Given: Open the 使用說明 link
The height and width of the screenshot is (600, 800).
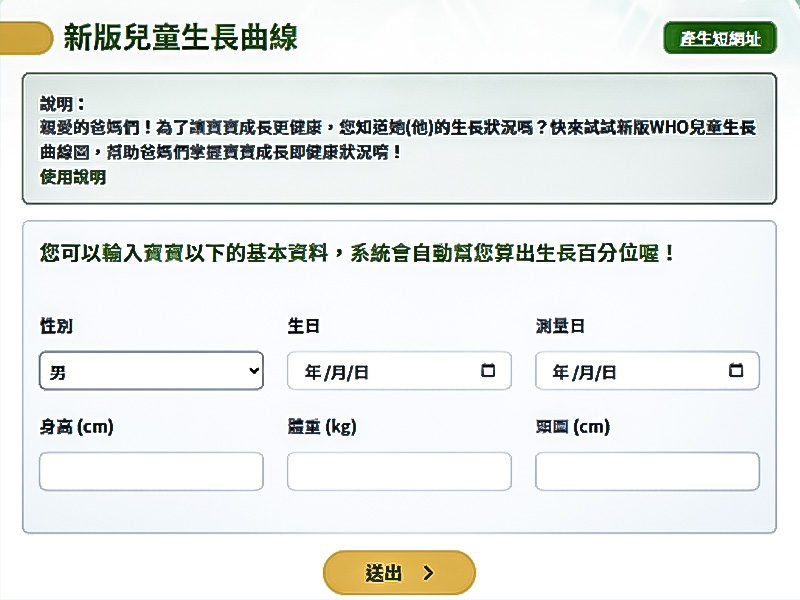Looking at the screenshot, I should (x=72, y=177).
